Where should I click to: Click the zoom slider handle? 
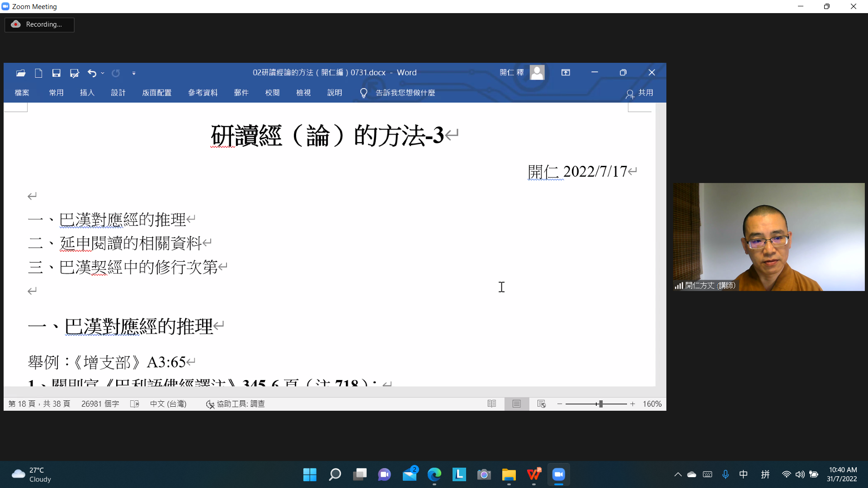pos(600,404)
